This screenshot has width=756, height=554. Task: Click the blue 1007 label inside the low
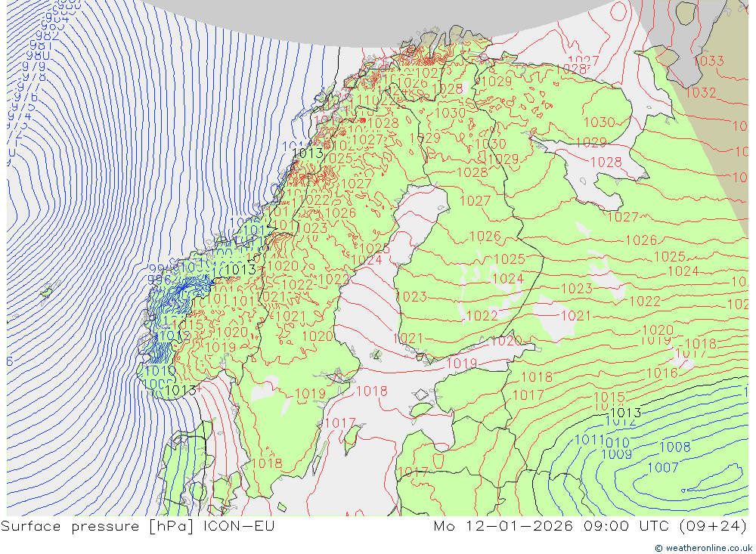pyautogui.click(x=664, y=467)
